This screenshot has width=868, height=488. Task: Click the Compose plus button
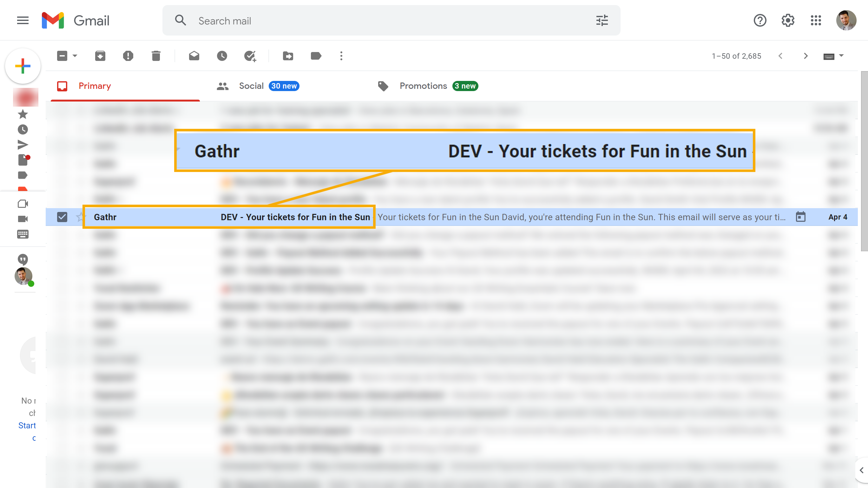(x=23, y=66)
